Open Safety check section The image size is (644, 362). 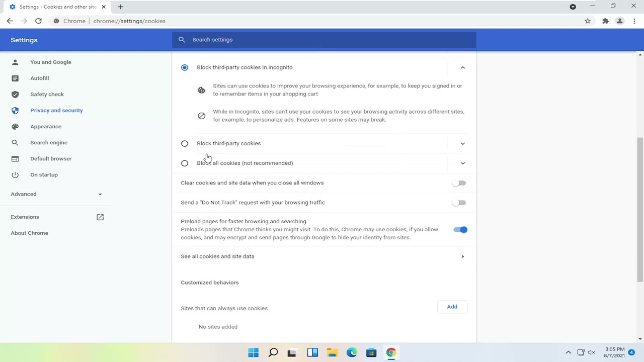(x=47, y=95)
